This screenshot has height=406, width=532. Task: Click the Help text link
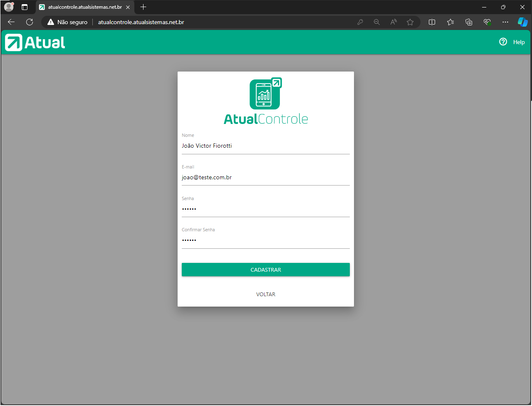(x=519, y=42)
